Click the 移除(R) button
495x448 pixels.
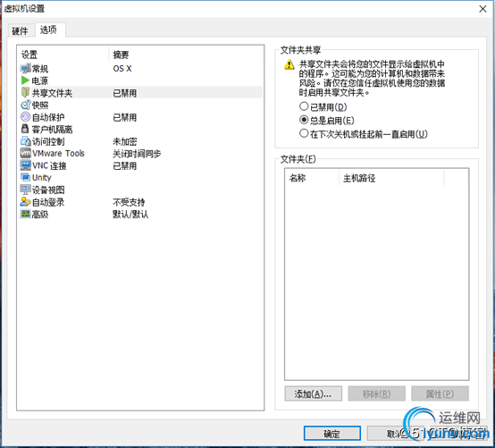coord(377,393)
